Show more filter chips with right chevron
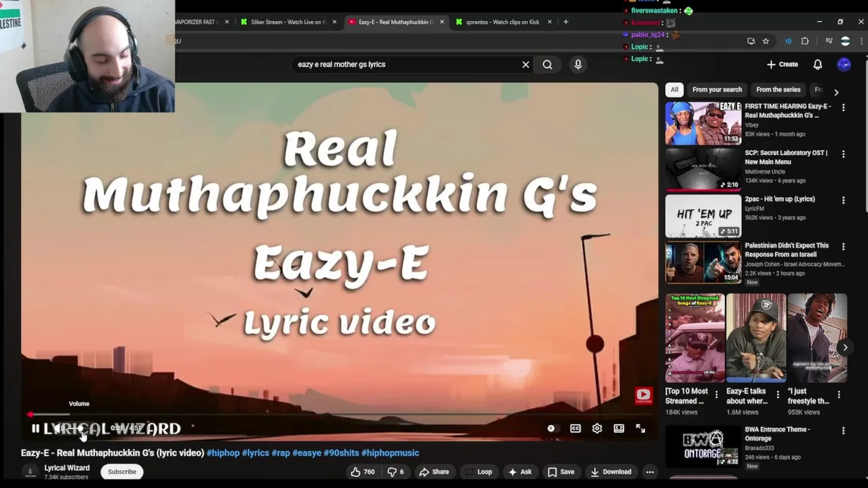The width and height of the screenshot is (868, 488). 836,91
